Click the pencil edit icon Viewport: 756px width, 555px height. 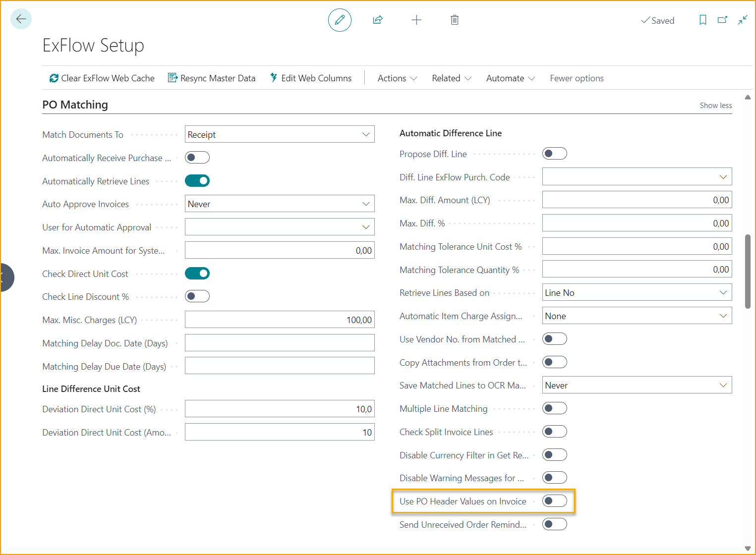tap(340, 20)
